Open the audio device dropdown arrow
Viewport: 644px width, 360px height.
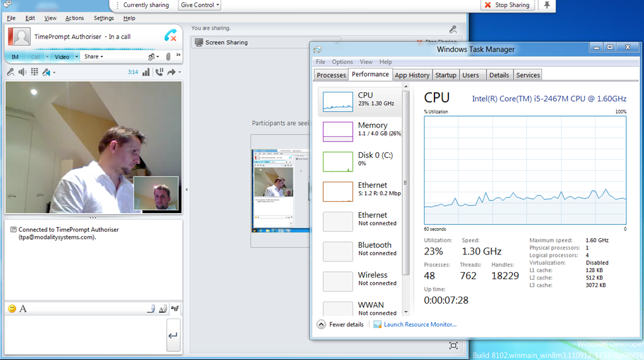tap(54, 73)
